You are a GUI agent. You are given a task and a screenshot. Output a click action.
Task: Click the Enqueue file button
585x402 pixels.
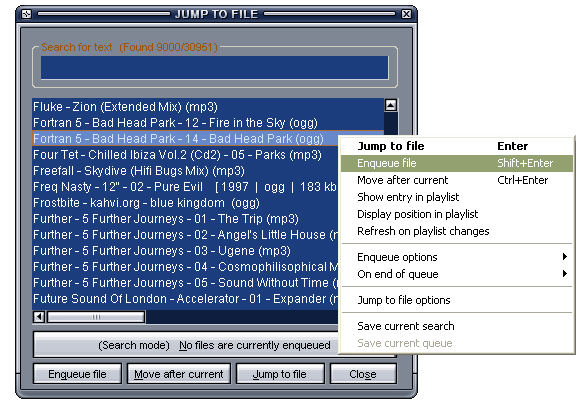coord(77,374)
